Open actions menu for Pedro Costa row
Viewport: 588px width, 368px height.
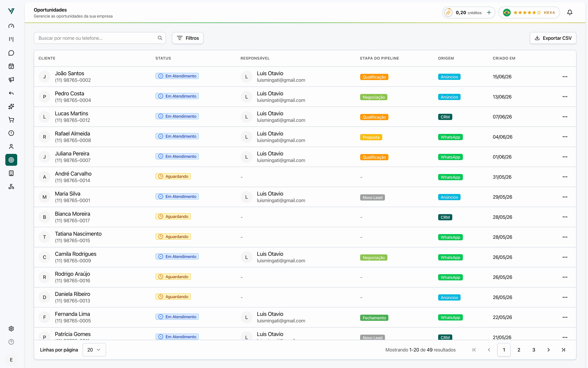pos(565,97)
